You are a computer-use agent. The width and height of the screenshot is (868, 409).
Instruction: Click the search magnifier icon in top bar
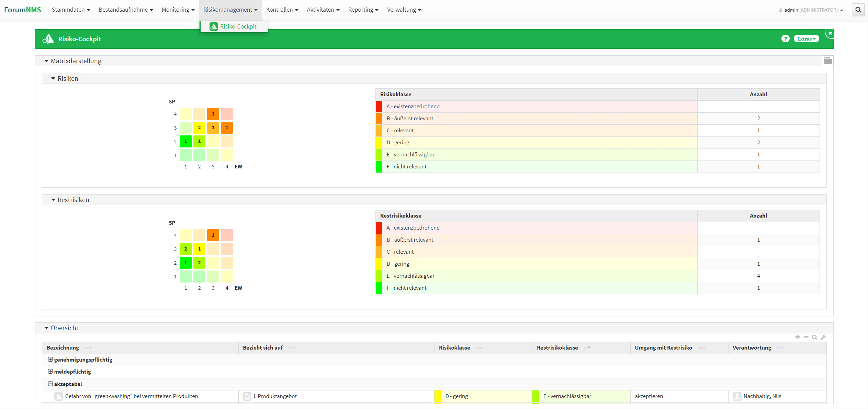858,10
